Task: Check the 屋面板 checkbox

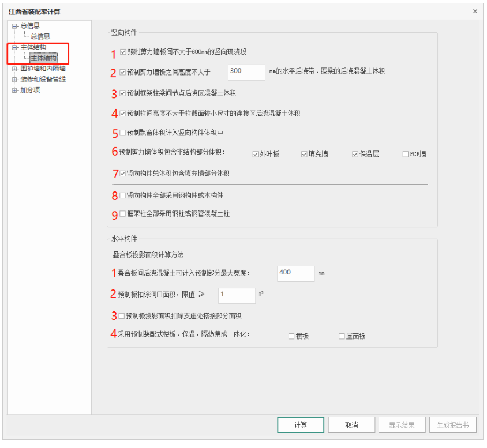Action: click(342, 337)
